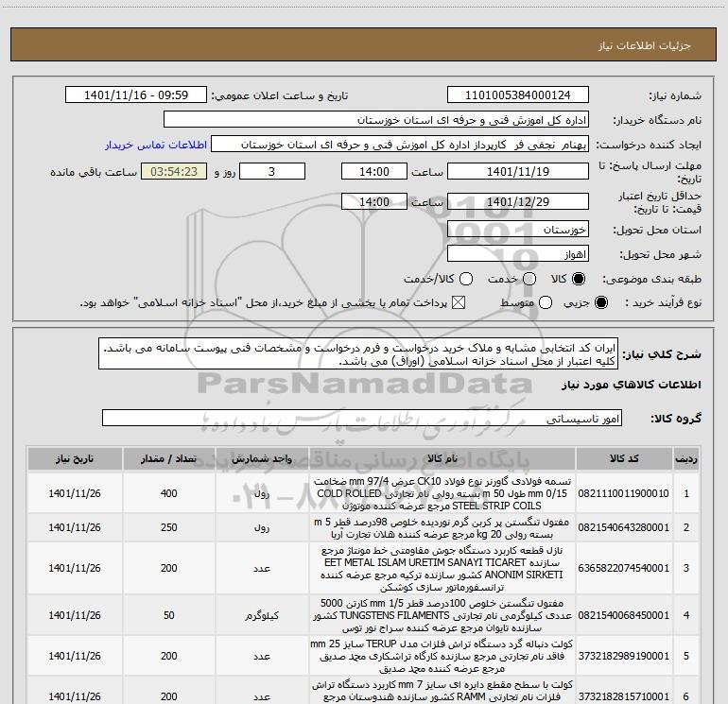This screenshot has height=704, width=728.
Task: Select the متوسط purchase type radio
Action: click(546, 303)
